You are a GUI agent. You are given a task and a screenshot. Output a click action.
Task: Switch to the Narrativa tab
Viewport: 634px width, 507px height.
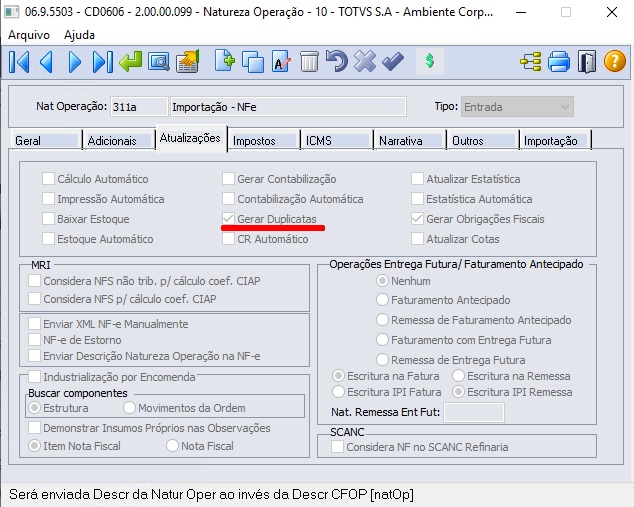[410, 140]
